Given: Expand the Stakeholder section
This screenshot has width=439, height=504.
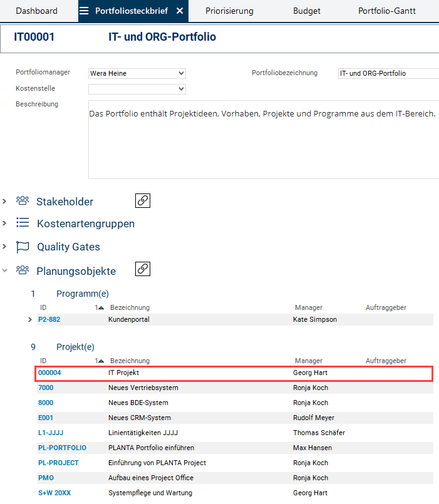Looking at the screenshot, I should [x=4, y=201].
